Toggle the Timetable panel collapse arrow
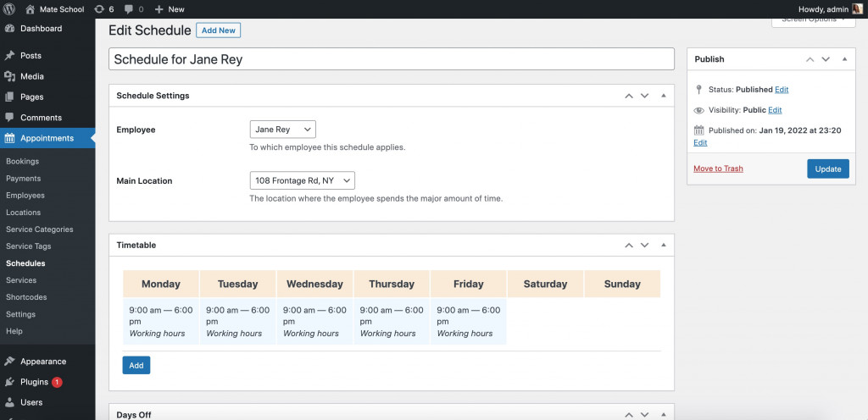The height and width of the screenshot is (420, 868). (664, 245)
